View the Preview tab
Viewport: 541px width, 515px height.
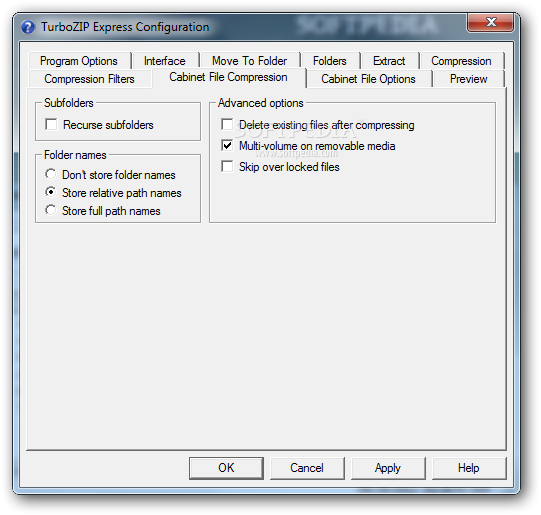(469, 79)
